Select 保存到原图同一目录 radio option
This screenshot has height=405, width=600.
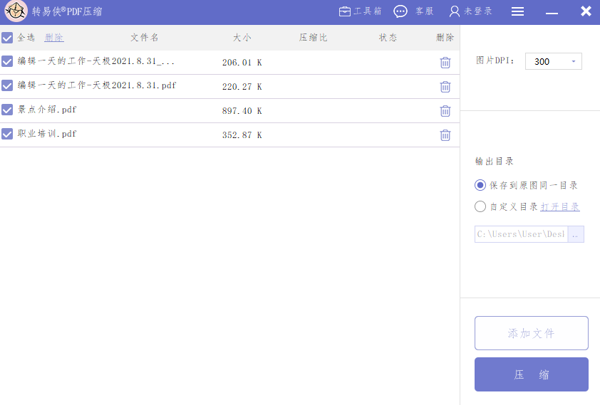pyautogui.click(x=481, y=185)
